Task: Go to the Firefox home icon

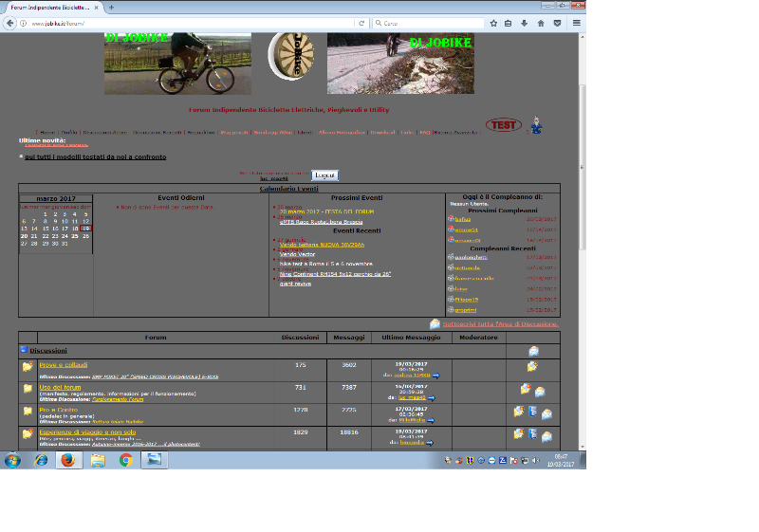Action: (541, 23)
